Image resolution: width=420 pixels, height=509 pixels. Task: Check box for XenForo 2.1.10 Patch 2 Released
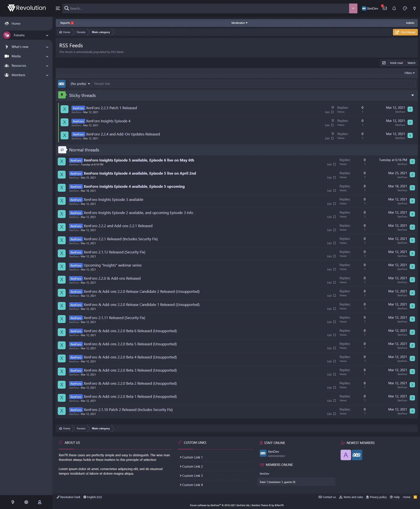[335, 414]
